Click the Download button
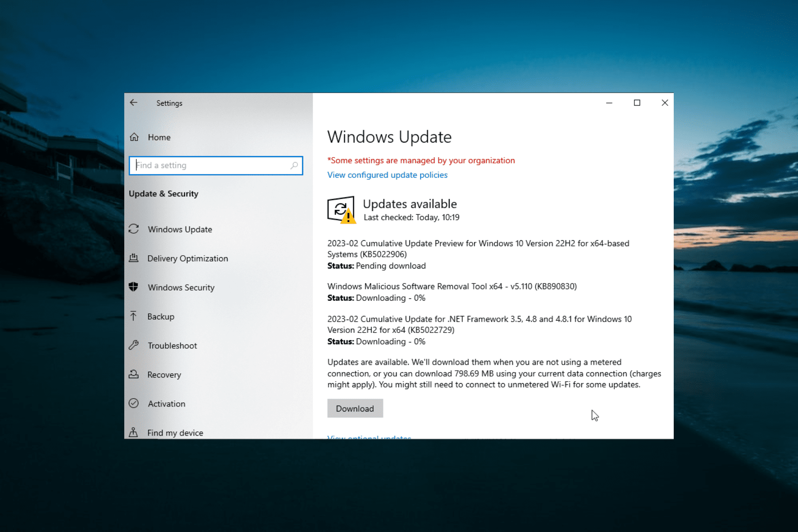Screen dimensions: 798x532 click(355, 408)
